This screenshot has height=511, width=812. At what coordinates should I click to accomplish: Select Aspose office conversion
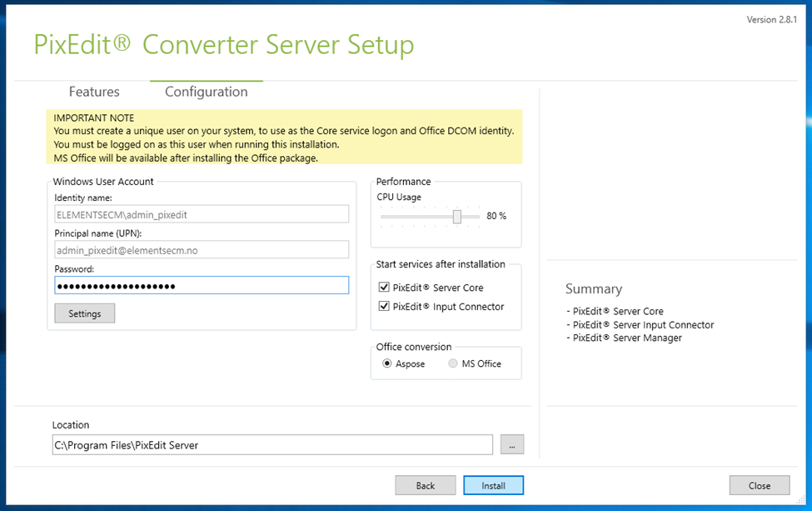coord(386,363)
